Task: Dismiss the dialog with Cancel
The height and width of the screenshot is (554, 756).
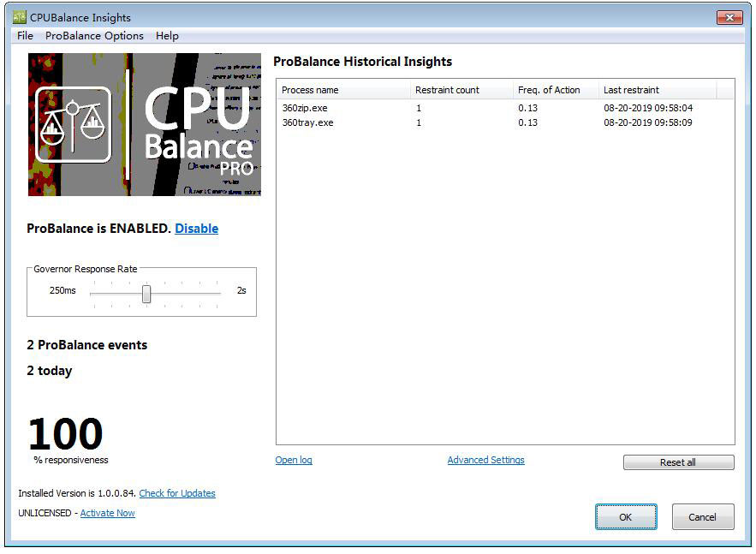Action: (702, 517)
